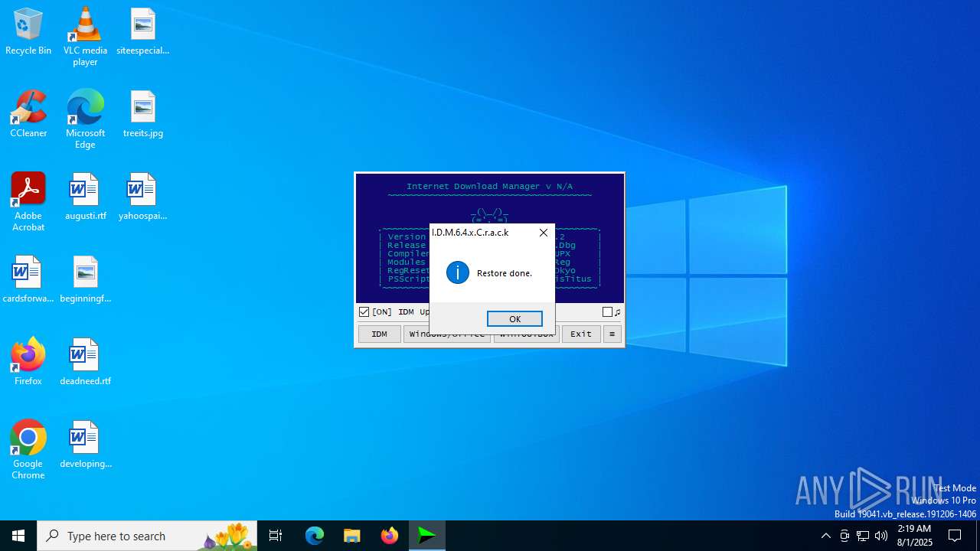Click the 'Restore done.' message text
Image resolution: width=980 pixels, height=551 pixels.
[x=504, y=273]
